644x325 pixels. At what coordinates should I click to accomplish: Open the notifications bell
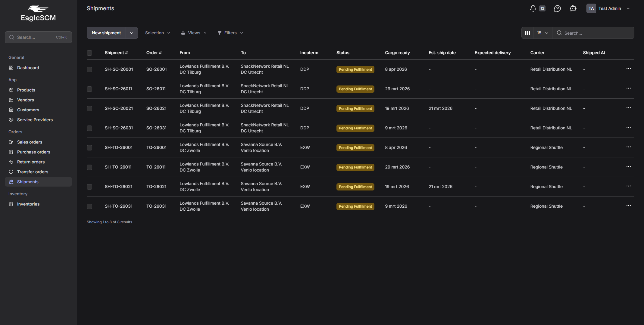coord(533,8)
